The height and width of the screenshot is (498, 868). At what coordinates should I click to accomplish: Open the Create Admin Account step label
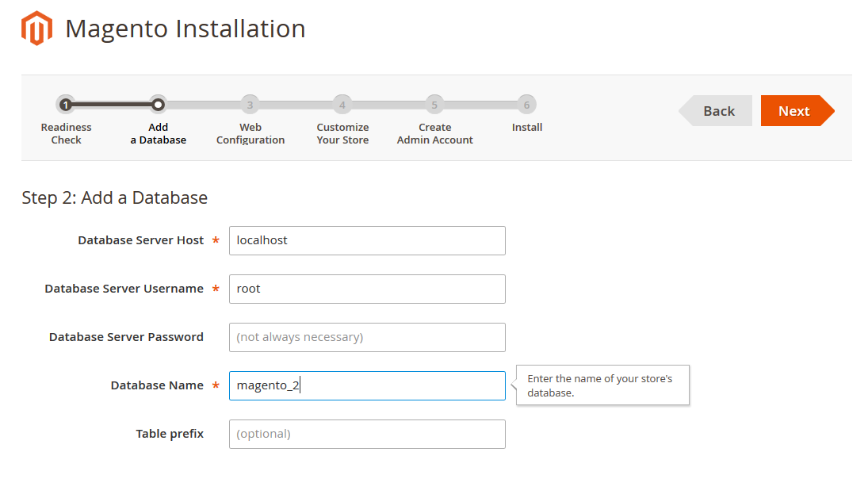click(x=434, y=133)
